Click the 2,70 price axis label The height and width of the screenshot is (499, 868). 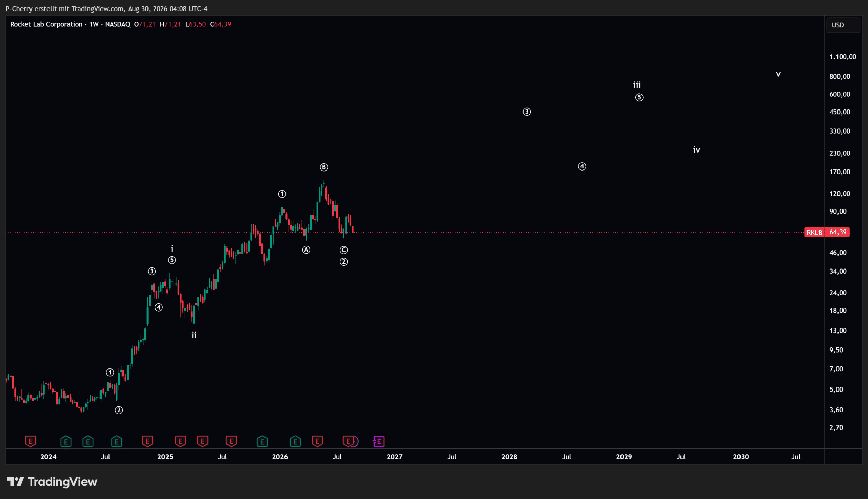click(x=836, y=427)
